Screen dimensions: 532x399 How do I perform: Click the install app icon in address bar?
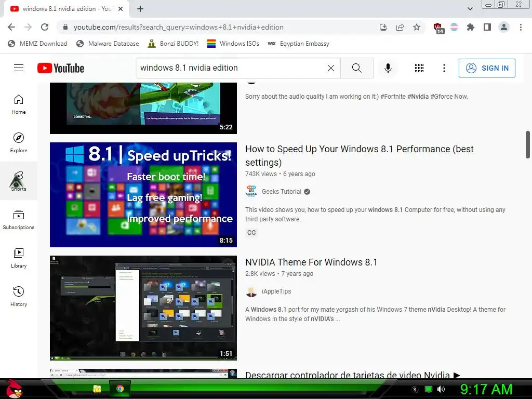383,27
